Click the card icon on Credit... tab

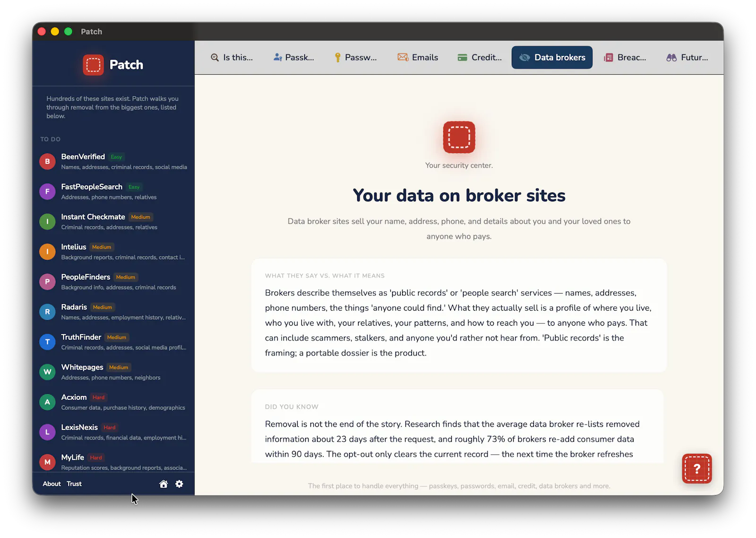pyautogui.click(x=462, y=57)
